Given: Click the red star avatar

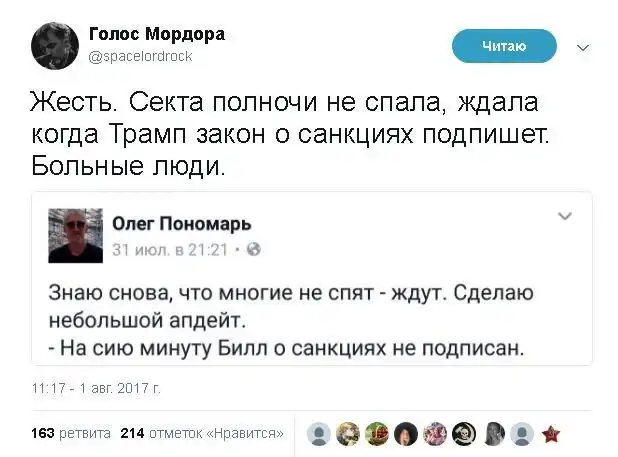Looking at the screenshot, I should tap(550, 433).
